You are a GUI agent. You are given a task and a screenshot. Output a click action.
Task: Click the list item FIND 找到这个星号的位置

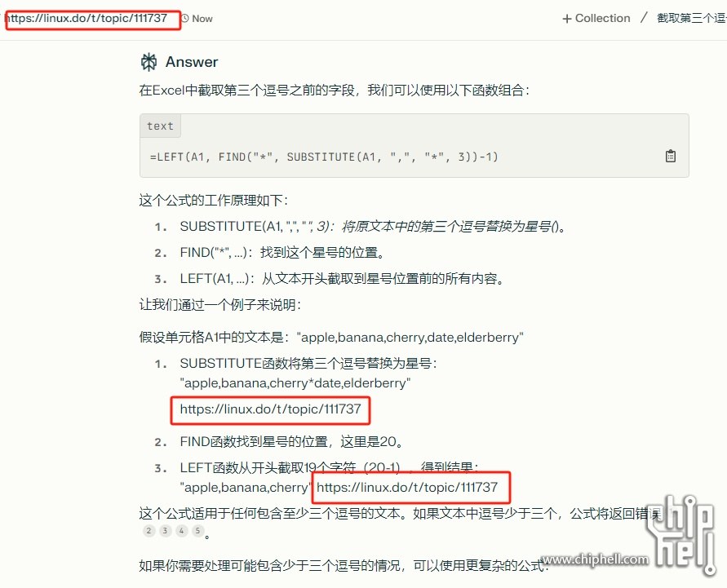(283, 253)
